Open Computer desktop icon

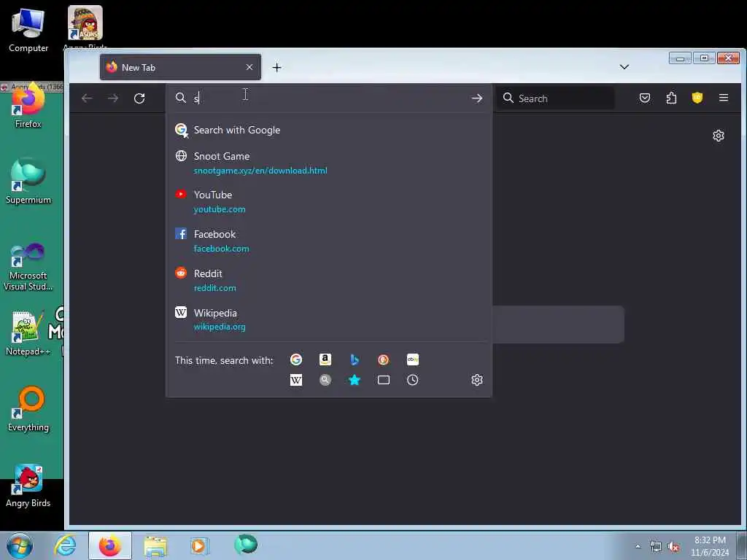click(28, 31)
